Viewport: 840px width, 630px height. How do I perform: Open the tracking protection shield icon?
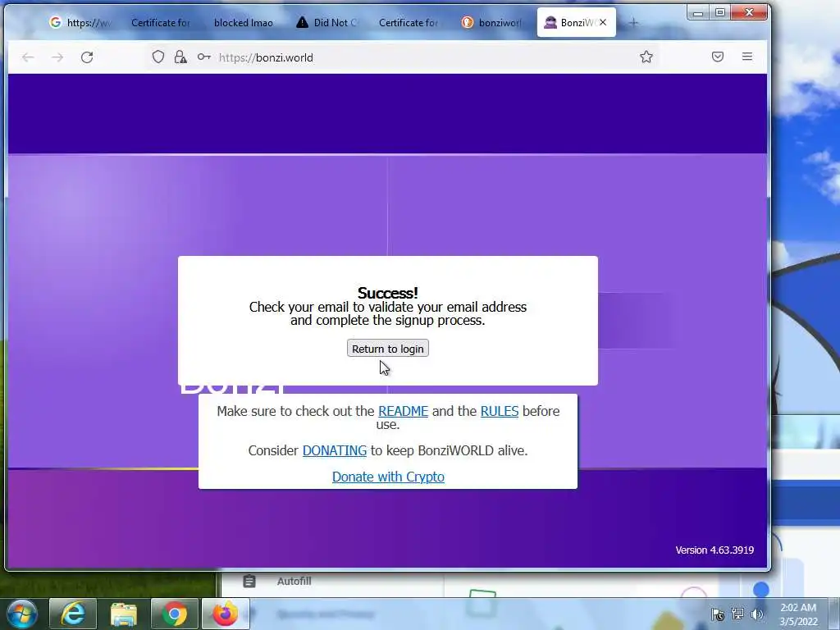click(158, 57)
